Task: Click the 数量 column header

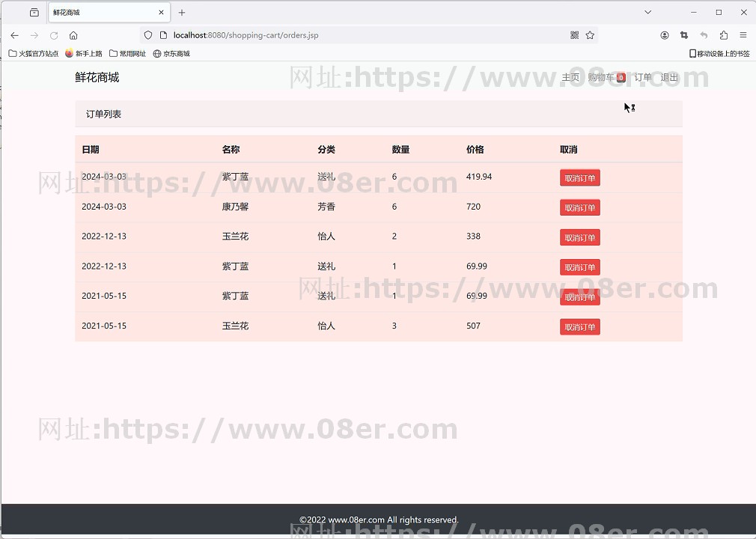Action: (400, 150)
